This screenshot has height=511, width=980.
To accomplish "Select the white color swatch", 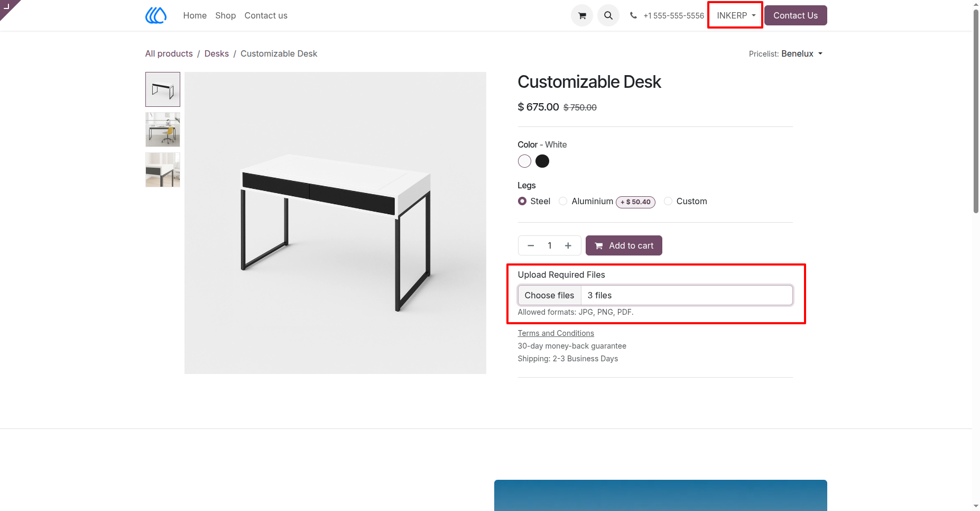I will 524,161.
